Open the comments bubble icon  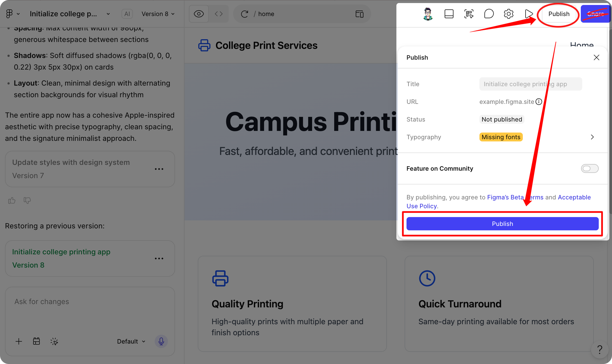pos(489,14)
